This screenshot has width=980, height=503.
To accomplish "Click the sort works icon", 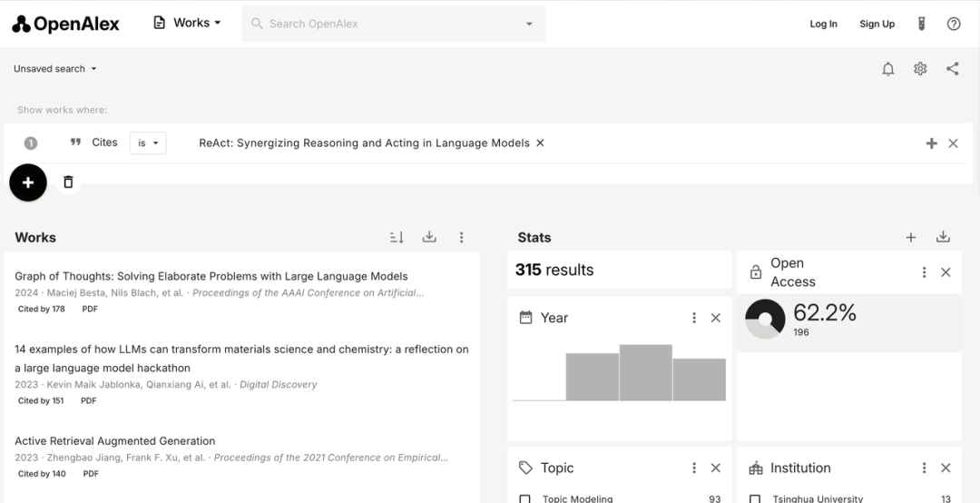I will [x=397, y=237].
